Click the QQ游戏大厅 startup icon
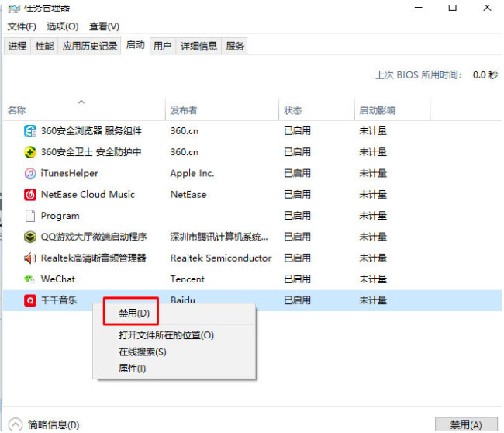This screenshot has width=504, height=433. tap(30, 237)
